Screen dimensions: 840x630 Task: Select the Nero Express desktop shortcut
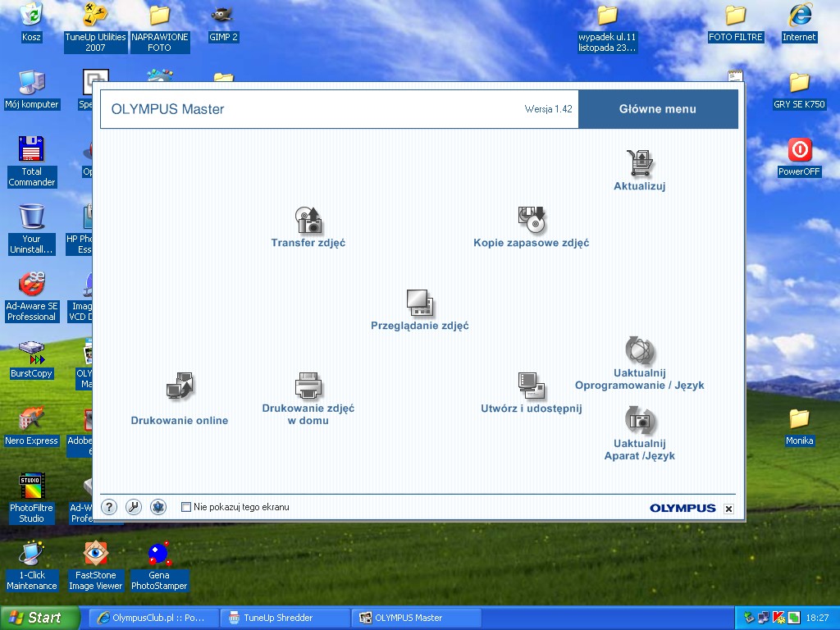[x=32, y=426]
